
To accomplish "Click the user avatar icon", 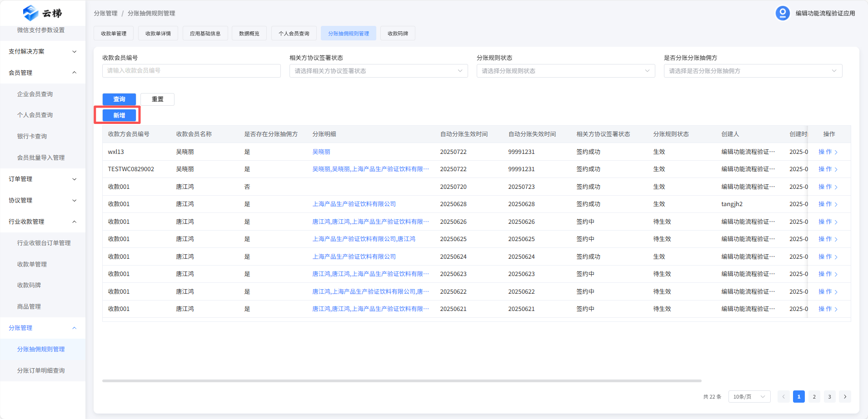I will pyautogui.click(x=782, y=13).
